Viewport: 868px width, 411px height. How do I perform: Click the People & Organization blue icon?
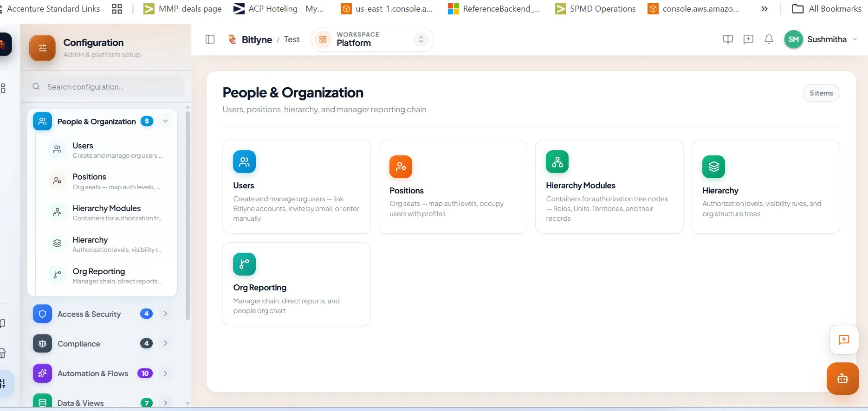[42, 122]
